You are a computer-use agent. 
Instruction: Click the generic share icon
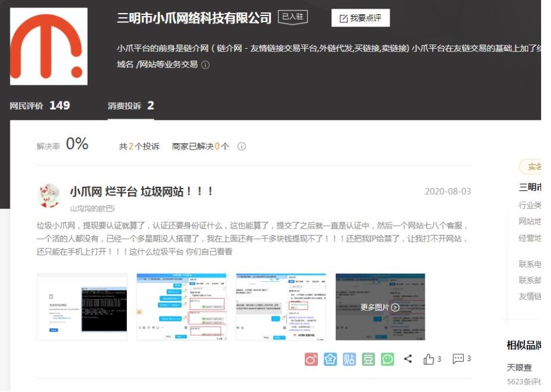point(408,359)
